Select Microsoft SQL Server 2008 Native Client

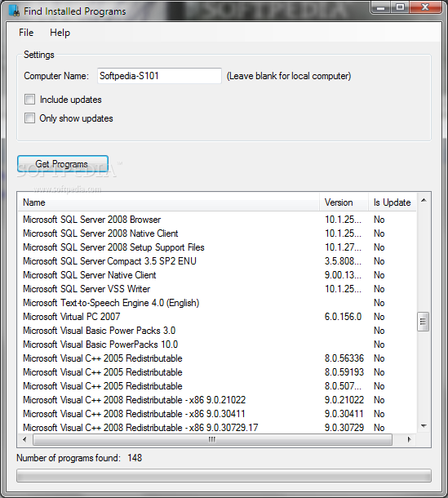pos(217,233)
